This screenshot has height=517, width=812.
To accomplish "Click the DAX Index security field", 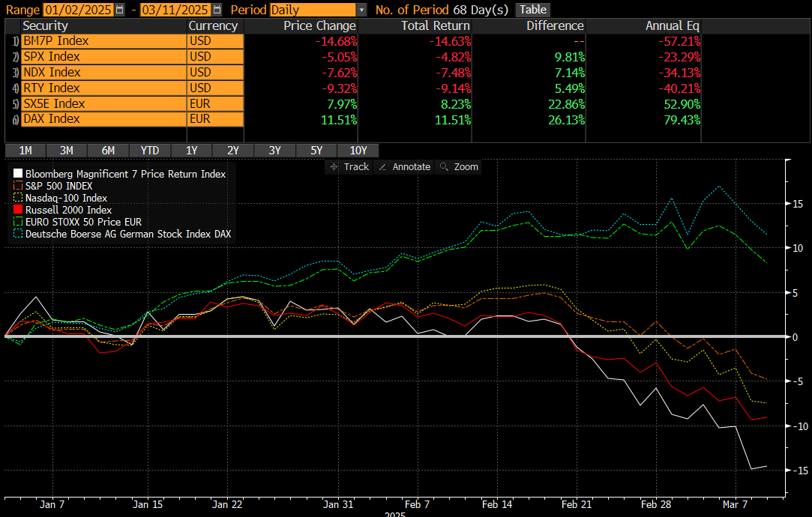I will pos(104,119).
